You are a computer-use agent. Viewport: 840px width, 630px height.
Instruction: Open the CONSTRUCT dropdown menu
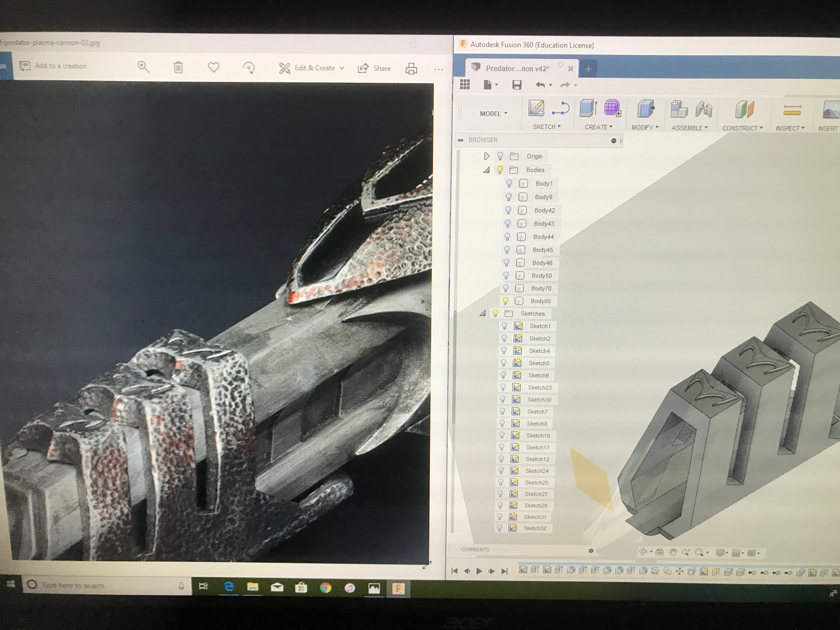pos(742,128)
